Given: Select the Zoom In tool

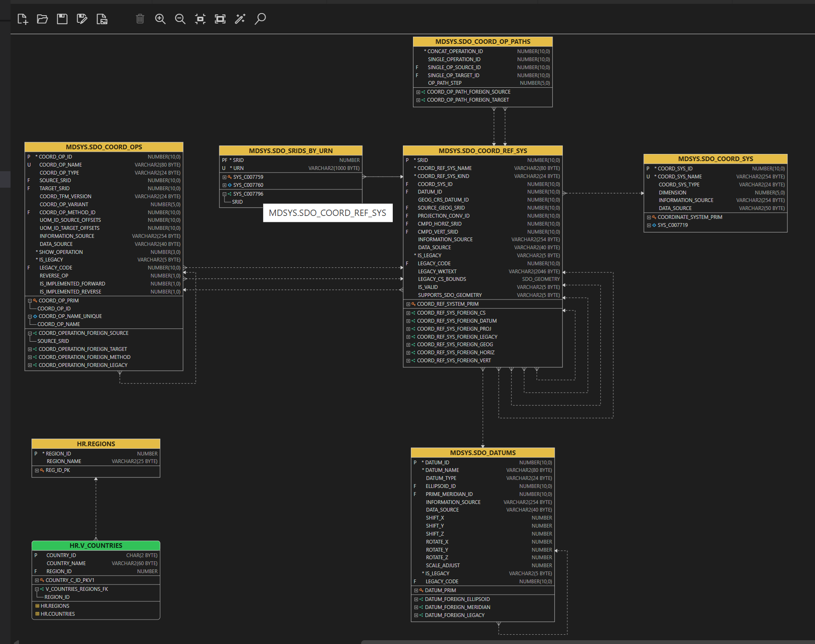Looking at the screenshot, I should tap(160, 19).
